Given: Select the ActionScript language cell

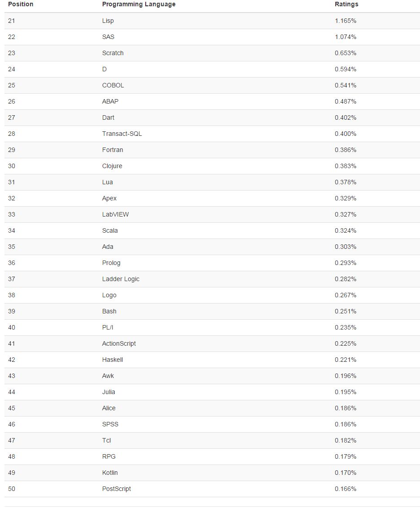Looking at the screenshot, I should [x=119, y=343].
